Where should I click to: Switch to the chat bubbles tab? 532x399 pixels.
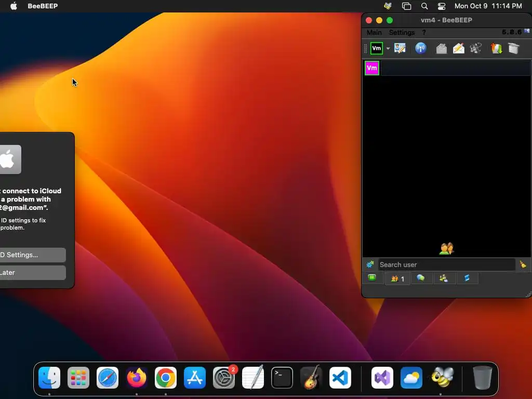pos(421,278)
